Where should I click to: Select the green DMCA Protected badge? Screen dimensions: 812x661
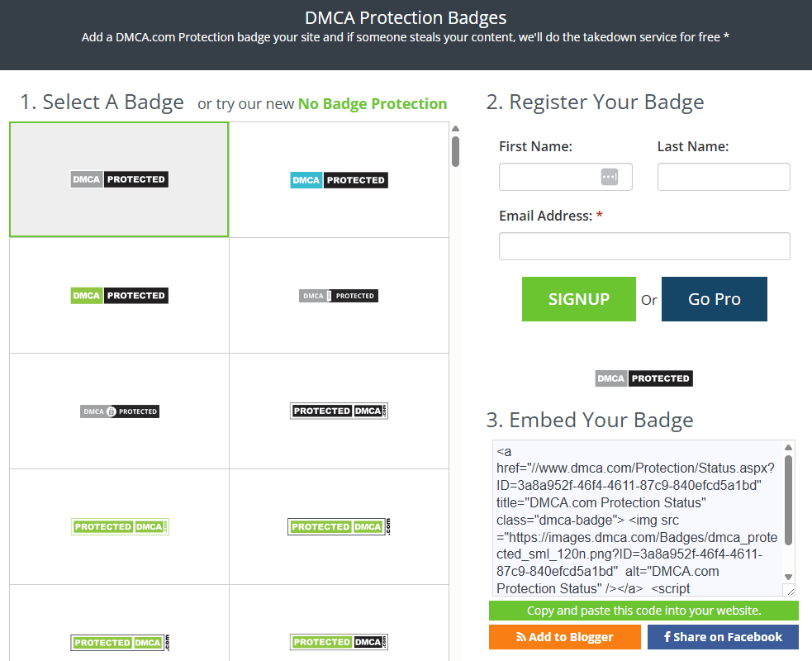click(119, 296)
